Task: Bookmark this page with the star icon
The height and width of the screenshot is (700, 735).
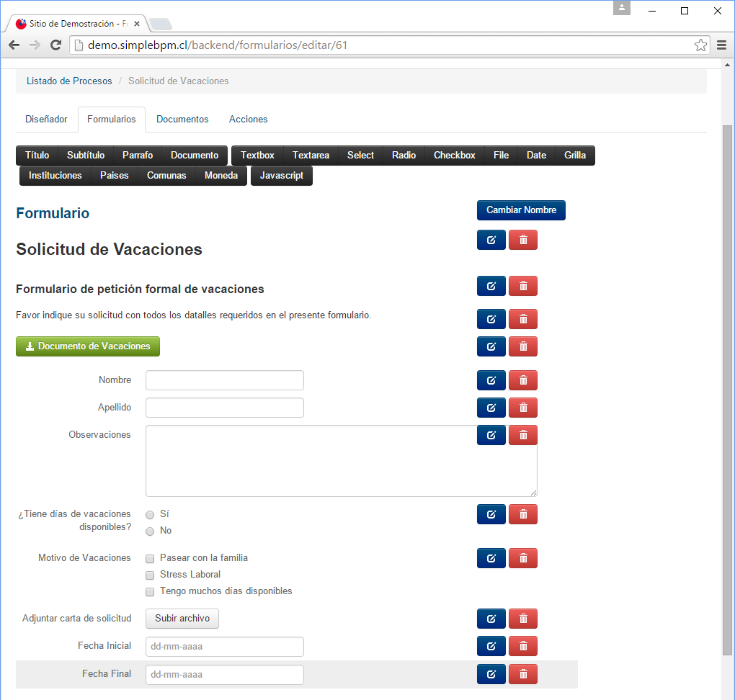Action: (700, 45)
